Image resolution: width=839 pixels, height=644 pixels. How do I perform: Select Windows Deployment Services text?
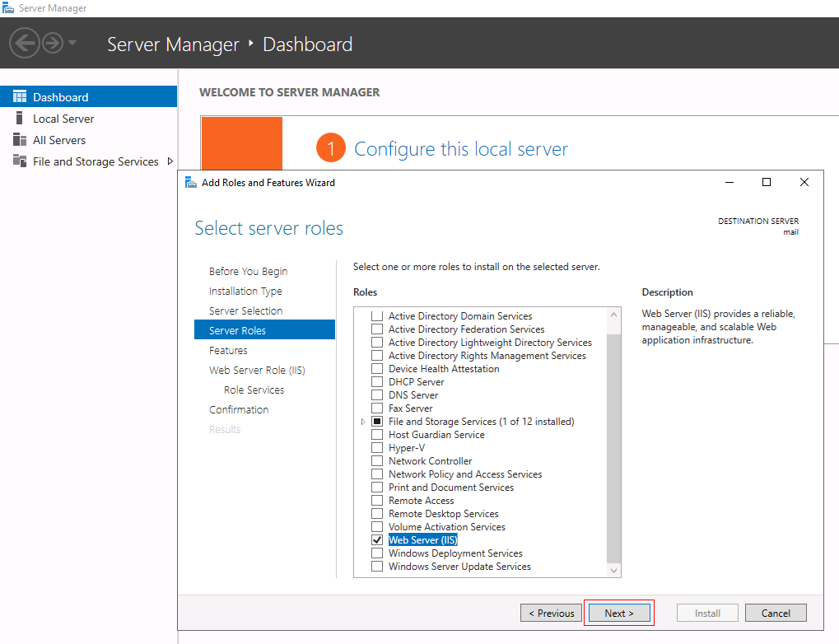click(x=455, y=553)
